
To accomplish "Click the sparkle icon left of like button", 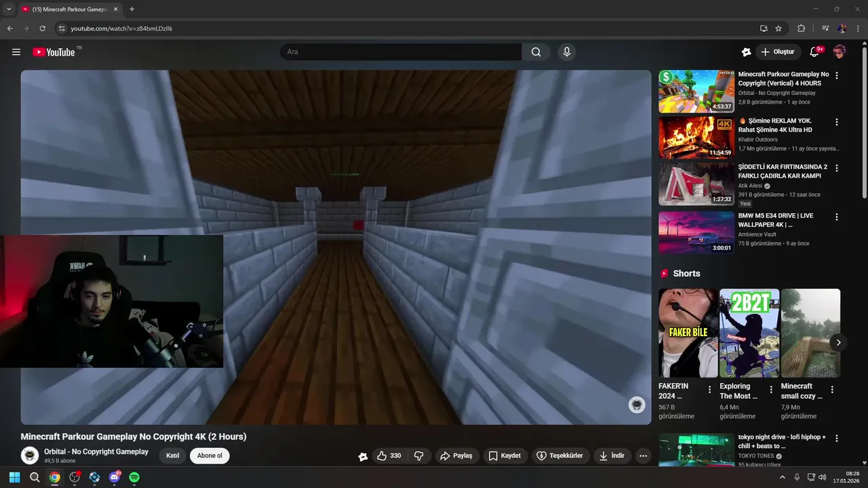I will pos(363,457).
